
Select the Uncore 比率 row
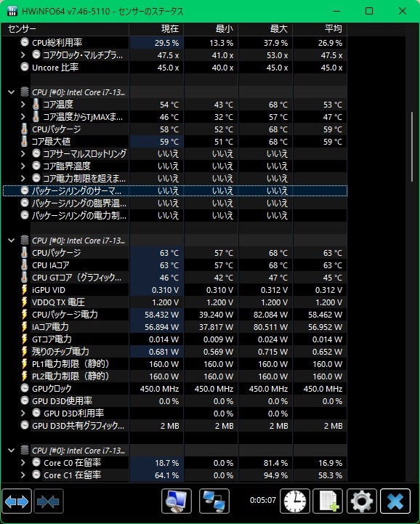click(x=174, y=68)
